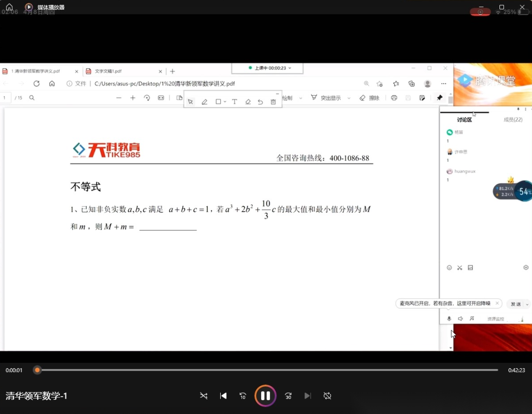Click the trash icon in annotation toolbar
This screenshot has width=532, height=414.
tap(273, 102)
